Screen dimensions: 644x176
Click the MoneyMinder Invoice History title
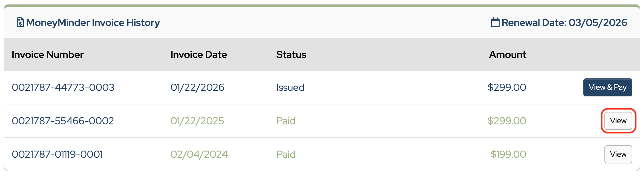(93, 23)
